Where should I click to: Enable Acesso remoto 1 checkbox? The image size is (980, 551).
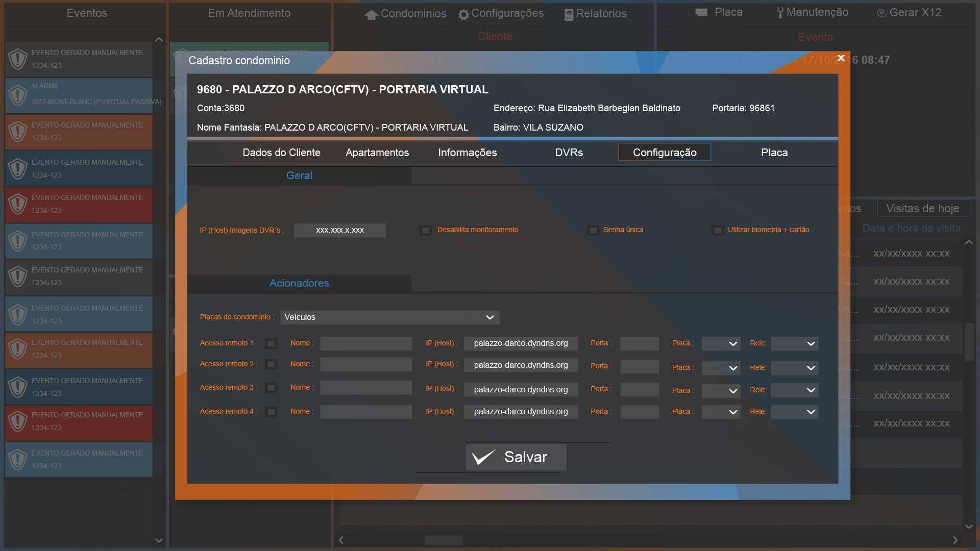point(271,343)
